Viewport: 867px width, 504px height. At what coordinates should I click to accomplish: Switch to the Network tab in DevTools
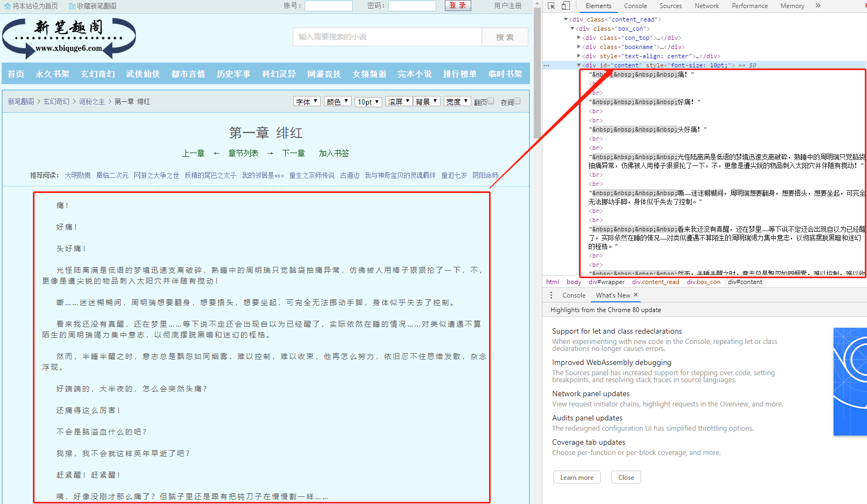[x=707, y=5]
